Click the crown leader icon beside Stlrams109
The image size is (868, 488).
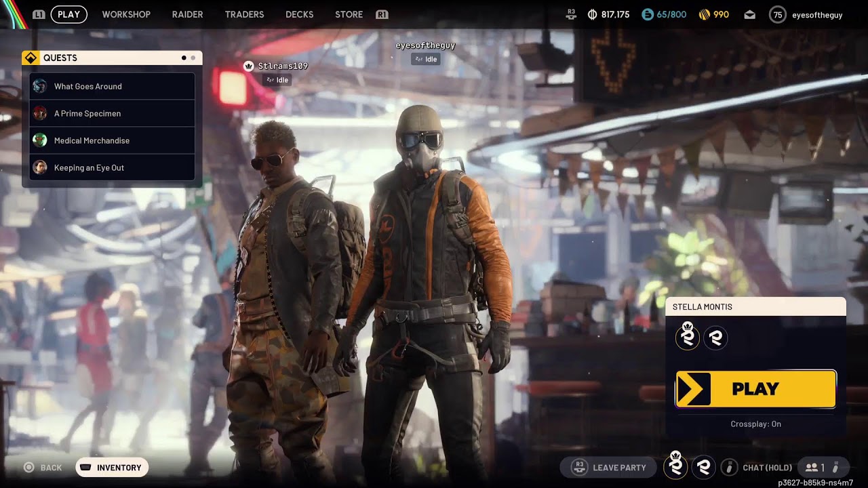tap(249, 66)
